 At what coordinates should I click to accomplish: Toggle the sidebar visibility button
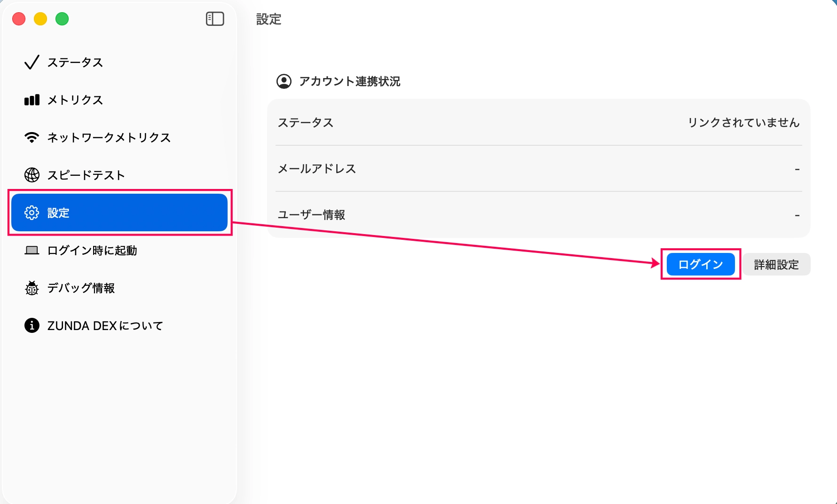point(215,19)
